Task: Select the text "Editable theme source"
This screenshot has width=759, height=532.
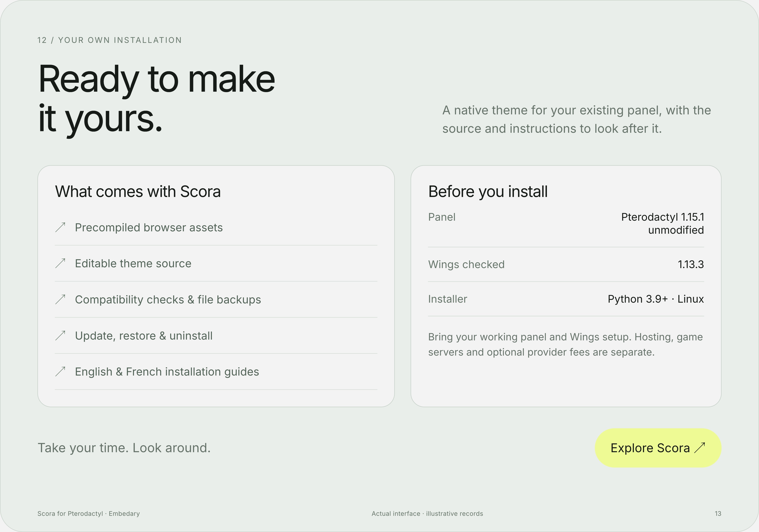Action: [x=133, y=263]
